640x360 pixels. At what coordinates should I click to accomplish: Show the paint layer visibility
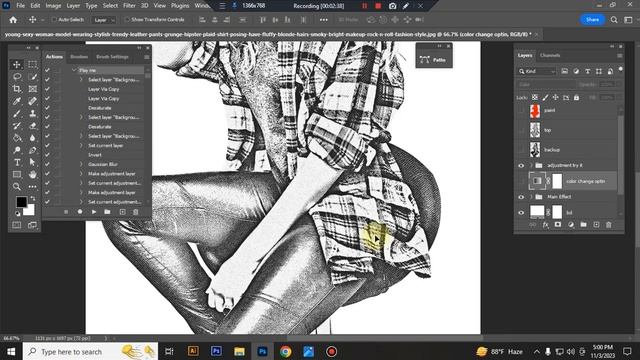tap(521, 111)
